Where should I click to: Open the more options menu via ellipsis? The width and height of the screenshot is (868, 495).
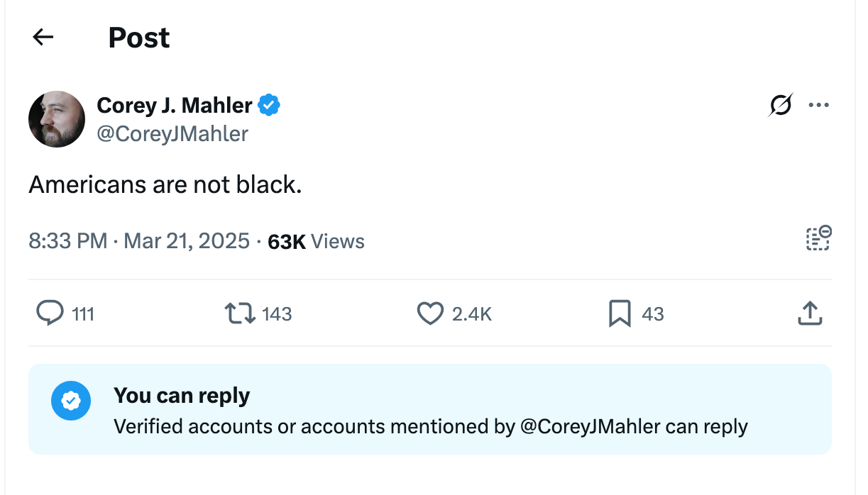(820, 104)
